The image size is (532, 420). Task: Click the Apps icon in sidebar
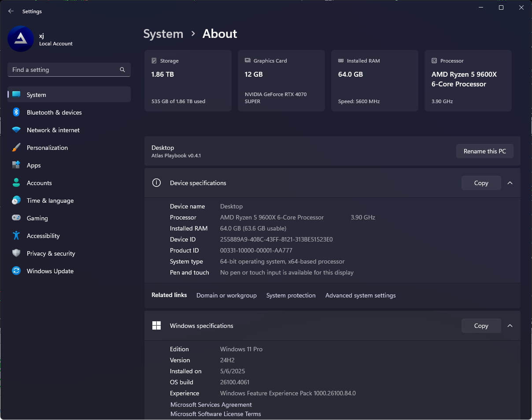coord(16,165)
